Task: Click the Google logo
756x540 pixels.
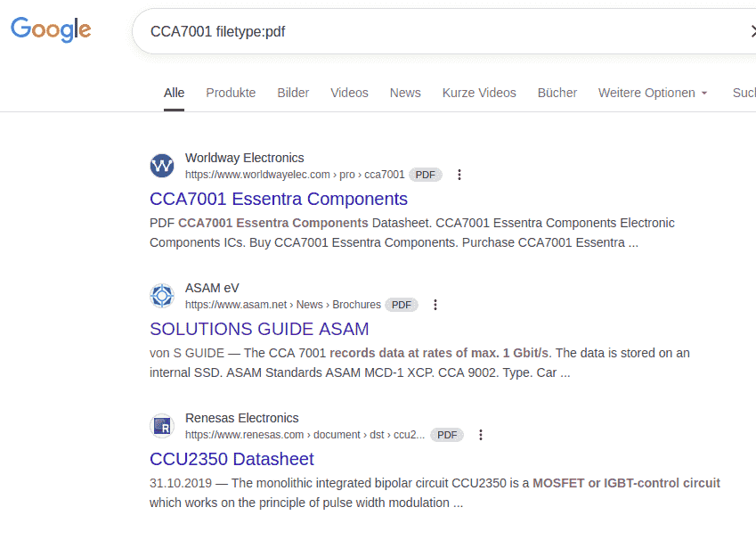Action: pos(51,30)
